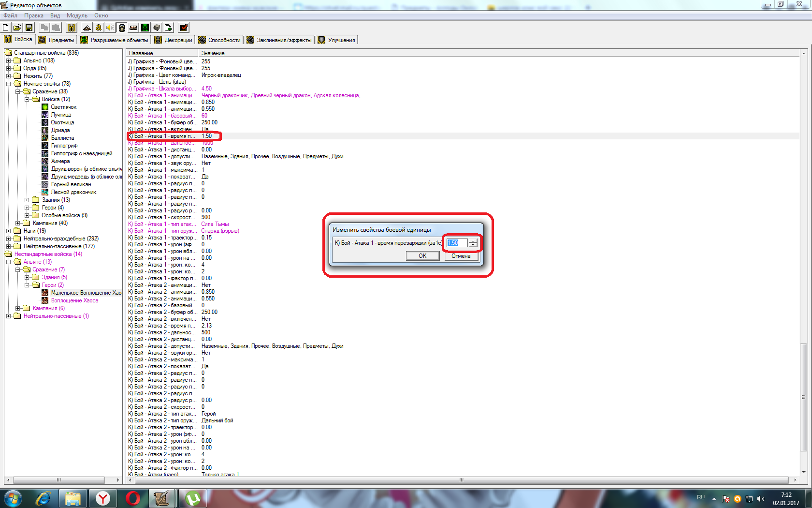Select the Гиппогриф с наездницей unit

tap(82, 153)
